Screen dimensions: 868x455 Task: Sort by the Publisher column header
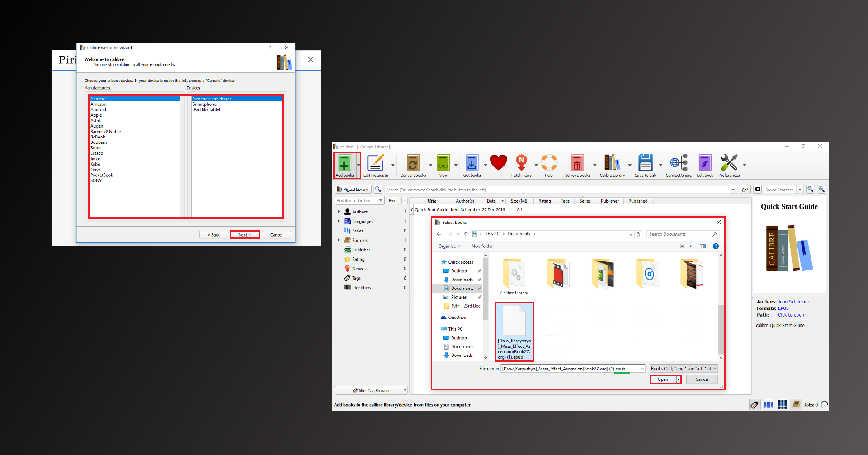click(610, 201)
